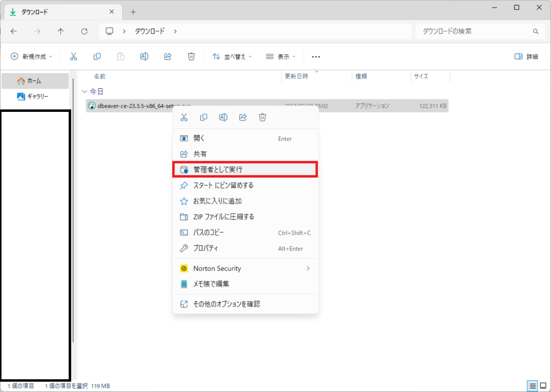Image resolution: width=551 pixels, height=392 pixels.
Task: Click the toolbar Paste icon
Action: (121, 56)
